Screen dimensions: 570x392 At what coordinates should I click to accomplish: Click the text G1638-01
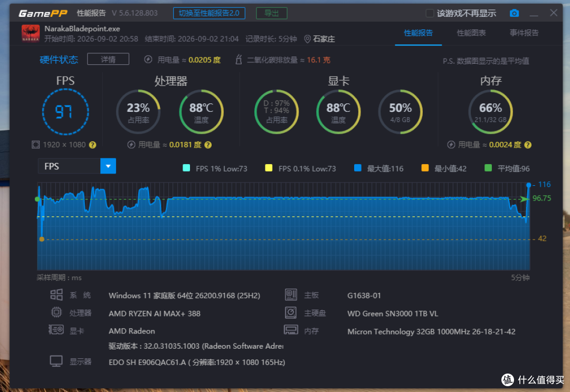(364, 295)
